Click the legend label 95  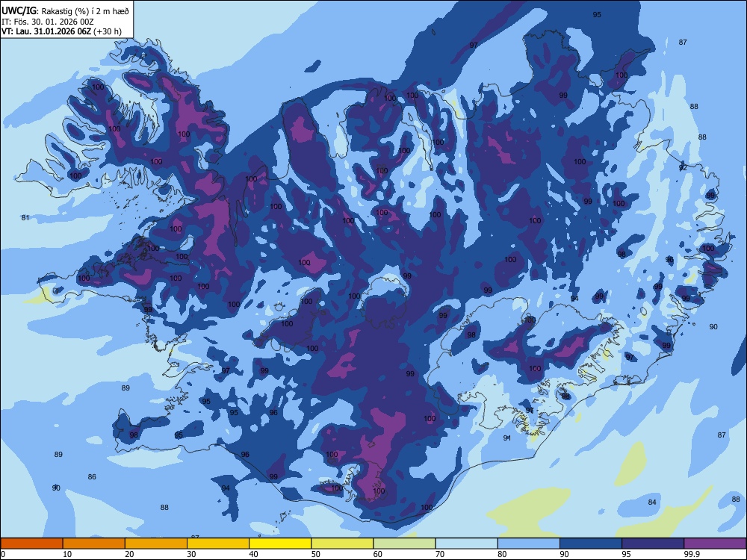(627, 554)
